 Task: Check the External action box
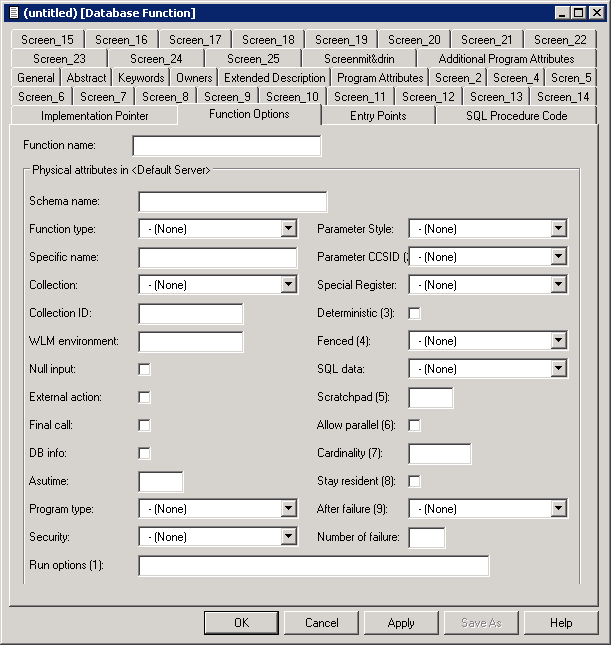[145, 397]
